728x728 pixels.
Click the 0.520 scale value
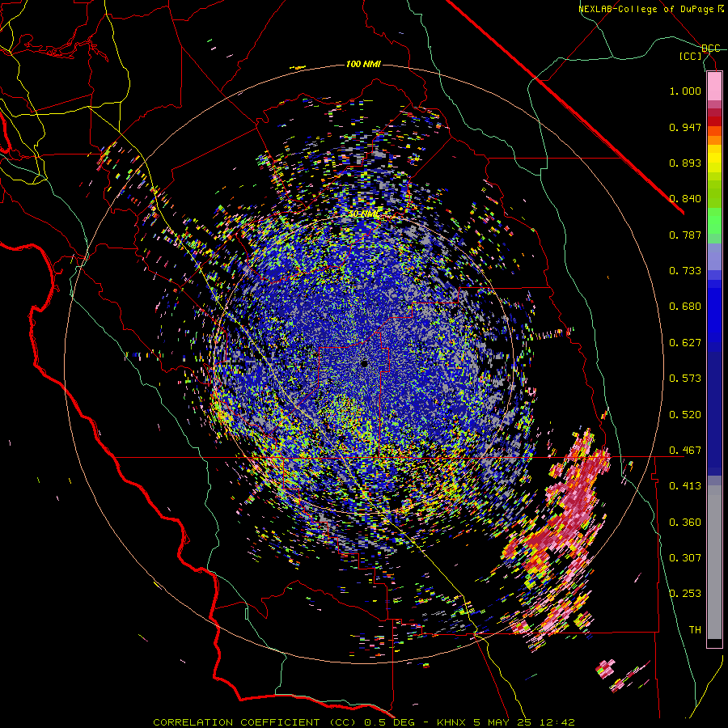pos(685,415)
